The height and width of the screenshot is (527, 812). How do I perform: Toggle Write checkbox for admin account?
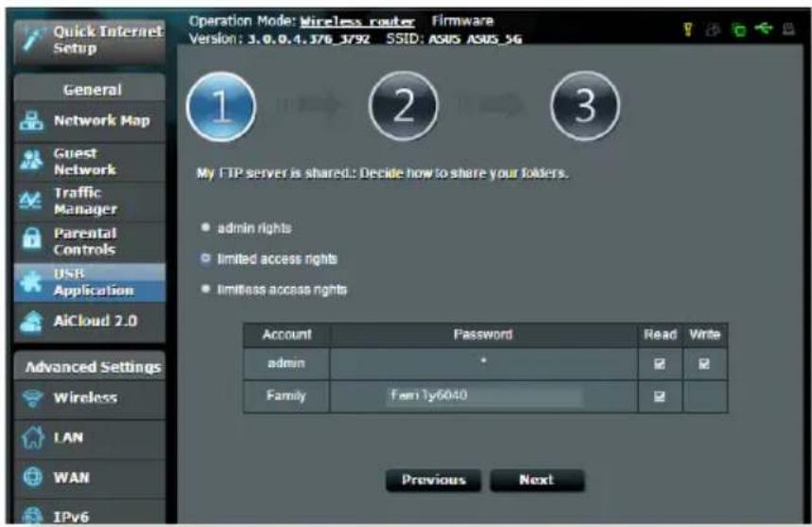[x=704, y=363]
